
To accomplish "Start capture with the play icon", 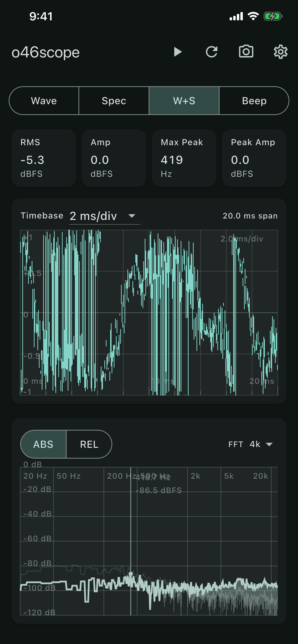I will point(178,52).
